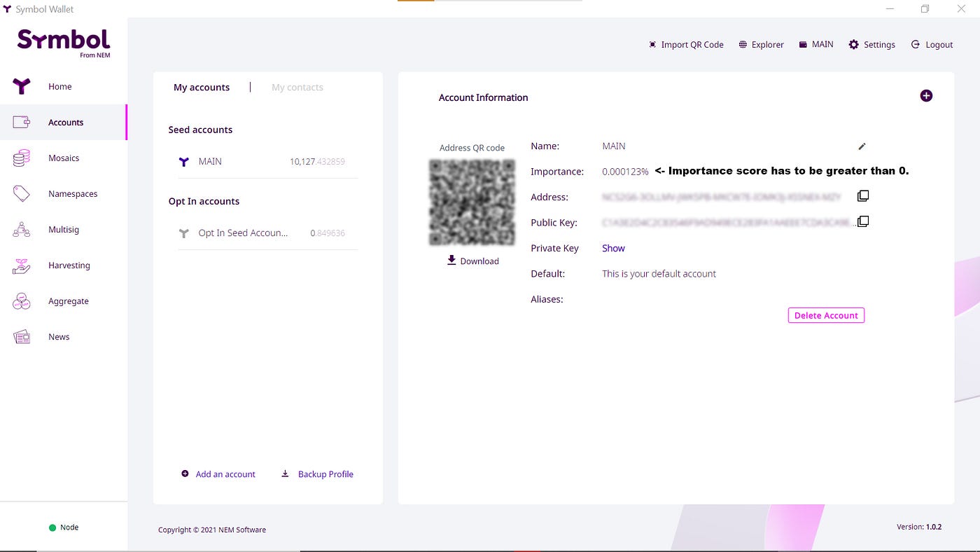Open Explorer link in header
980x552 pixels.
[x=768, y=44]
